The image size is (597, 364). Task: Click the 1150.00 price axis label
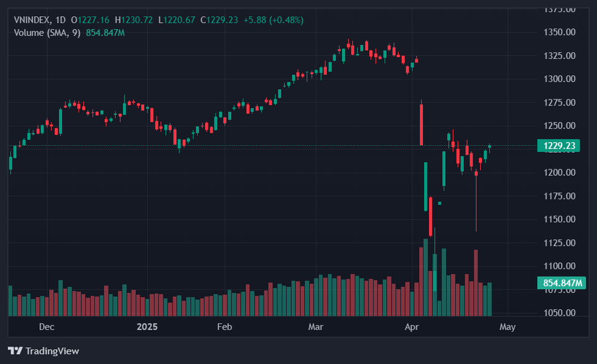coord(559,219)
